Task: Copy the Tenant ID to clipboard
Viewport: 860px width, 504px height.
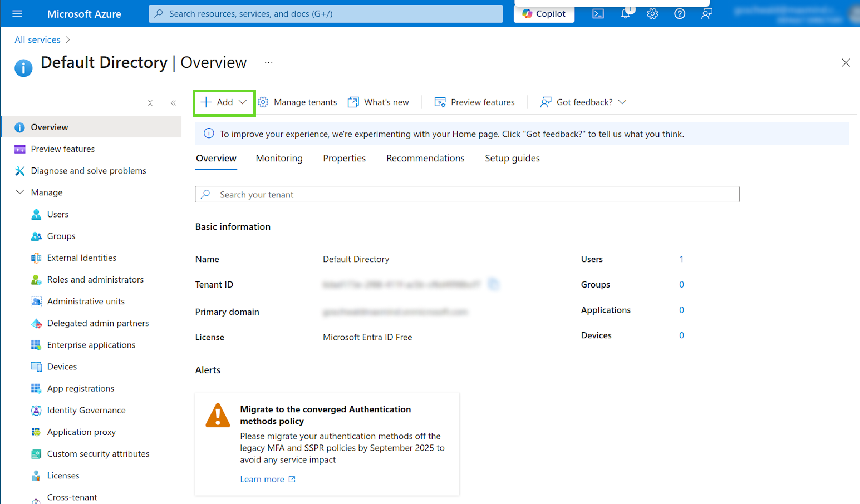Action: pyautogui.click(x=493, y=284)
